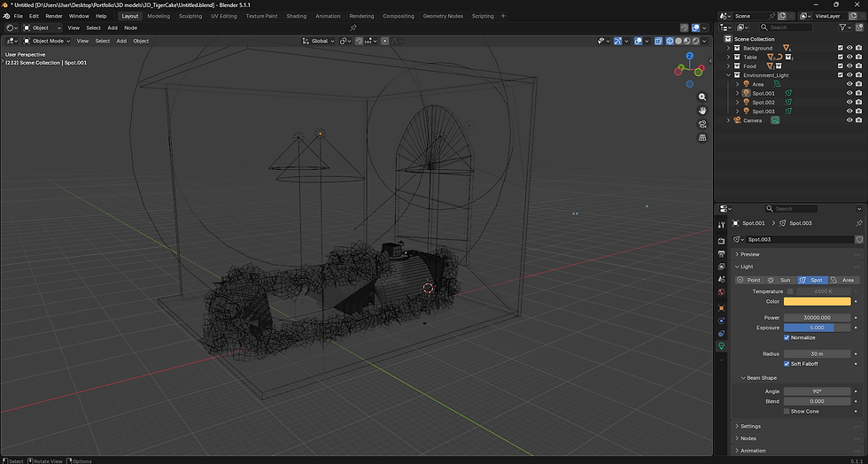
Task: Click the pin icon in the top editor header
Action: click(x=353, y=27)
